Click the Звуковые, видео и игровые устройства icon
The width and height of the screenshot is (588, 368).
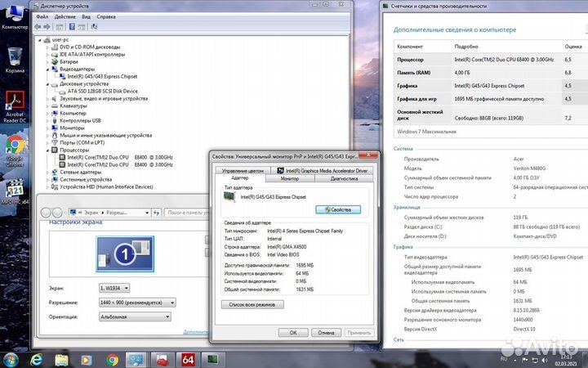pos(55,98)
